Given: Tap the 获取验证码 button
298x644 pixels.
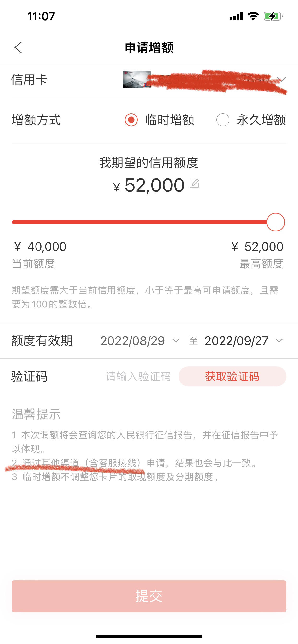Looking at the screenshot, I should 232,376.
